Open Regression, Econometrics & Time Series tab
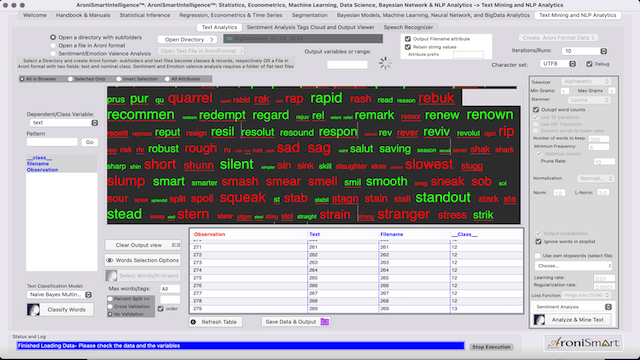The width and height of the screenshot is (640, 360). [231, 15]
